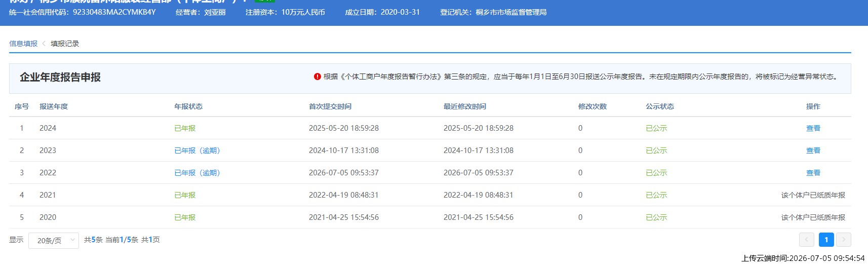Click the 首次提交时间 column header
The width and height of the screenshot is (868, 265).
coord(330,106)
